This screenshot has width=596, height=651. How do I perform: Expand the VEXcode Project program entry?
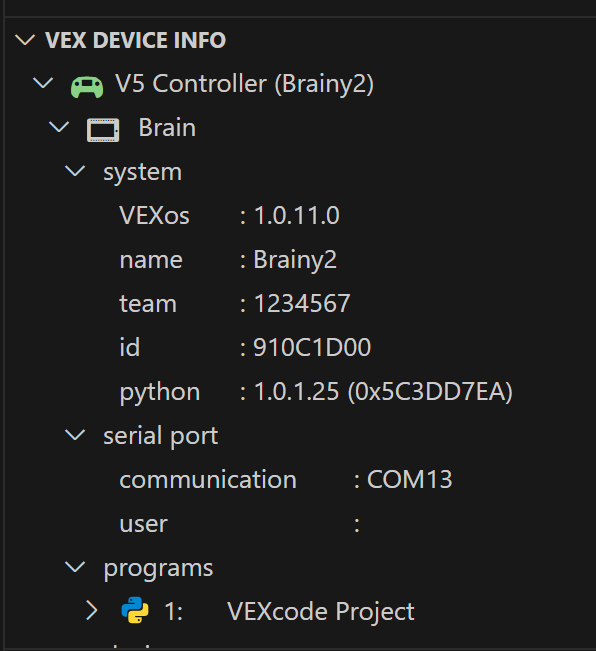(92, 611)
